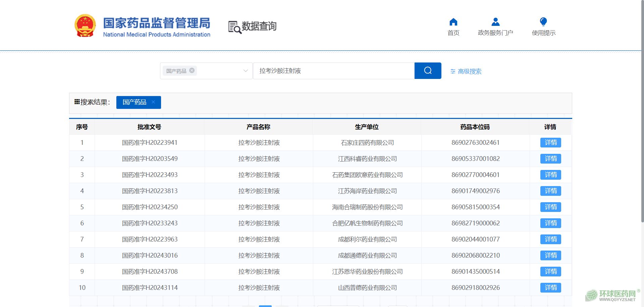The image size is (644, 307).
Task: Select the 国产药品 results tab
Action: point(134,102)
